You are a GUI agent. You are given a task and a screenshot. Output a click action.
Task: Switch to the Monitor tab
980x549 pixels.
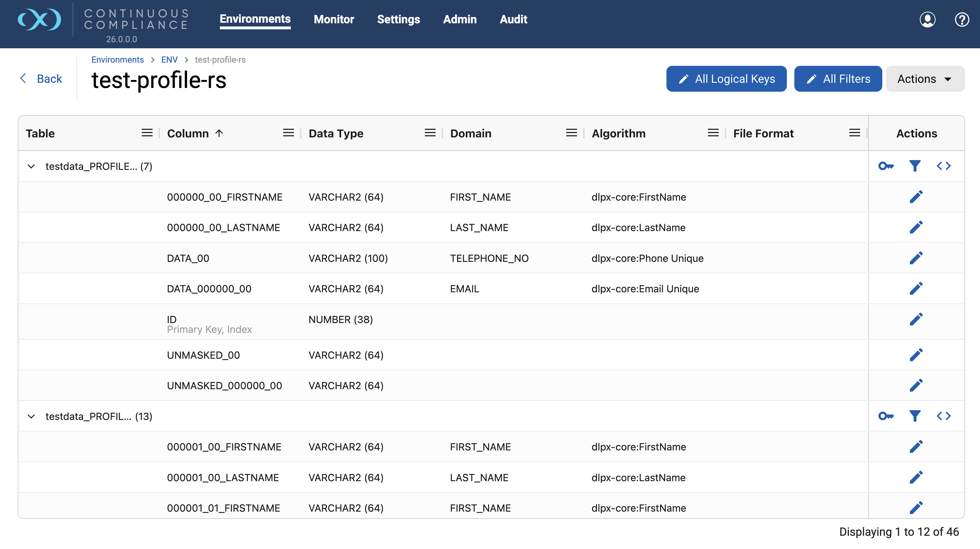point(334,20)
